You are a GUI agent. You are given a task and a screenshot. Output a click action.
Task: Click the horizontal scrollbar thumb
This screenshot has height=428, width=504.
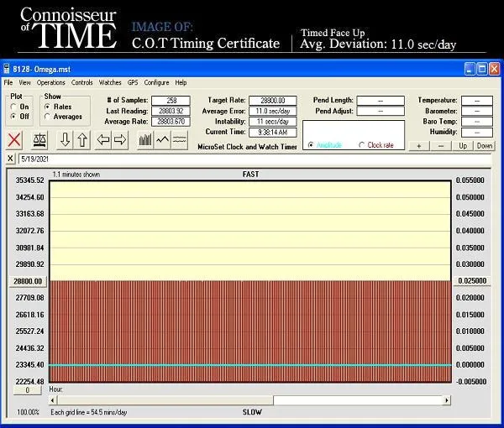(165, 400)
